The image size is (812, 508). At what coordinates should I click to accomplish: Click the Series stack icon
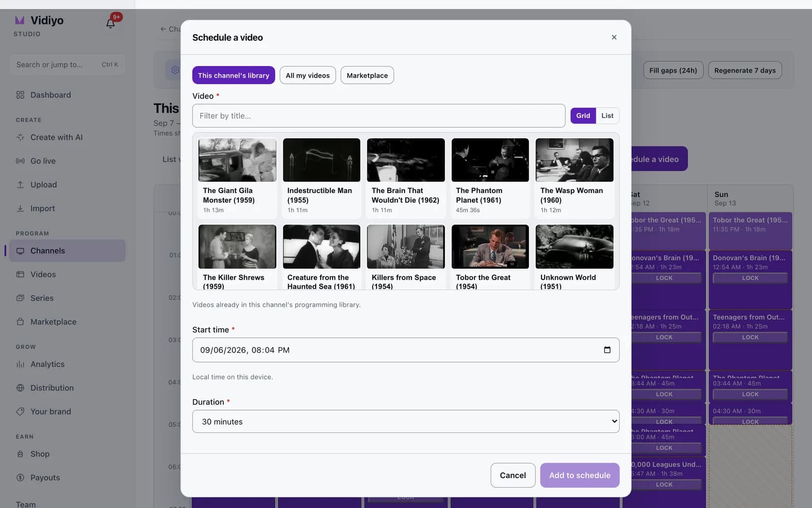point(20,298)
